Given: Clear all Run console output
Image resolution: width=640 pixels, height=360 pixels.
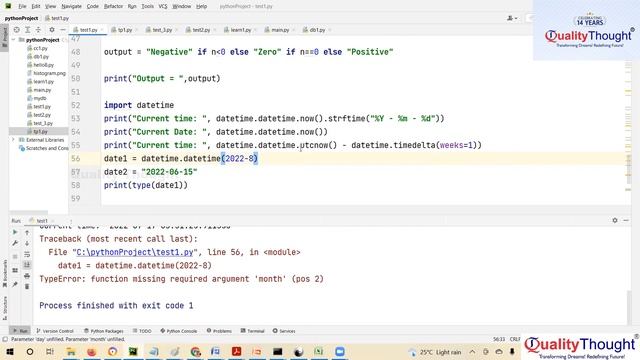Looking at the screenshot, I should 27,287.
